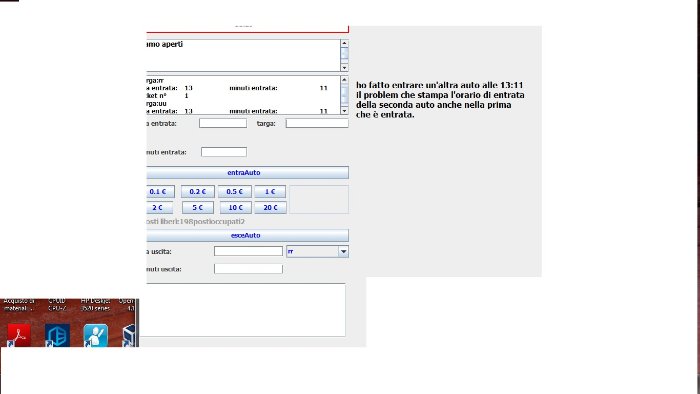700x394 pixels.
Task: Click up arrow of the 'aperti' text area scrollbar
Action: [344, 43]
